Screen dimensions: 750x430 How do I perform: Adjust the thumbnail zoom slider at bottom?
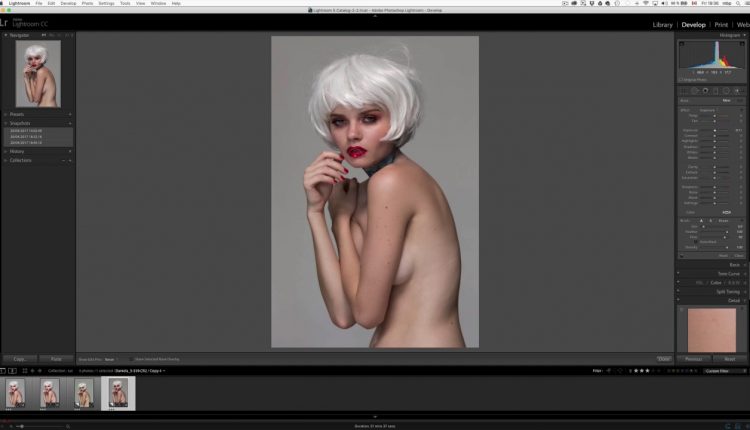point(22,426)
